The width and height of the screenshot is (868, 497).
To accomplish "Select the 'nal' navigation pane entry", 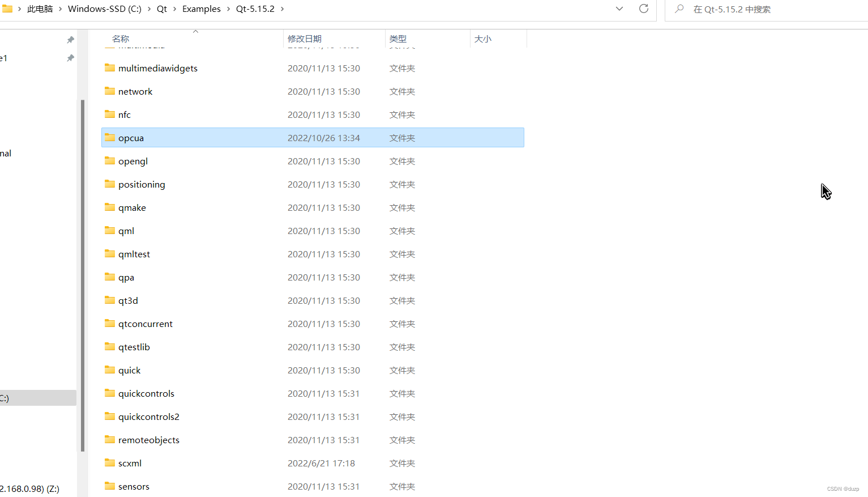I will click(6, 153).
